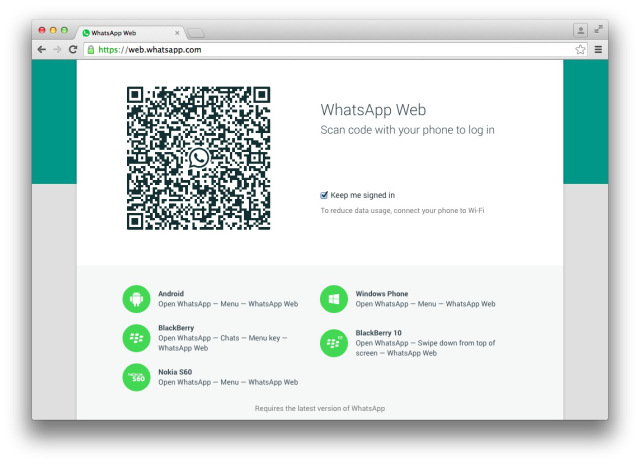The height and width of the screenshot is (464, 640).
Task: Click the BlackBerry 10 icon
Action: click(333, 343)
